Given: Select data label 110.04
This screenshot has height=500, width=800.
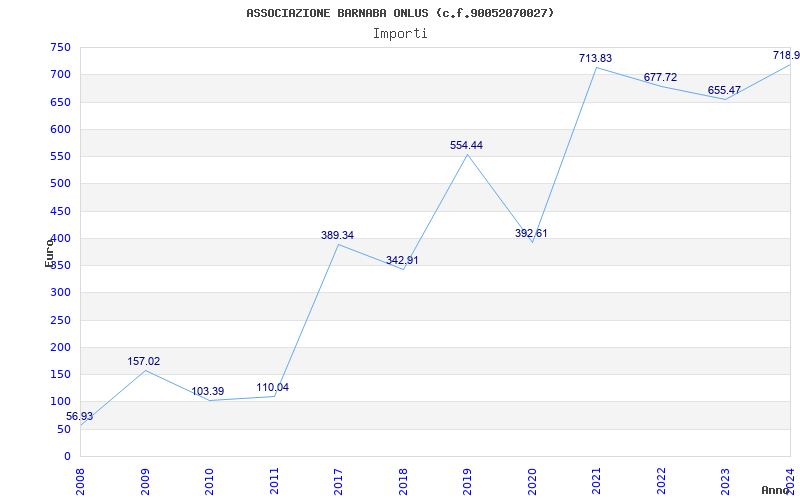Looking at the screenshot, I should pos(272,387).
